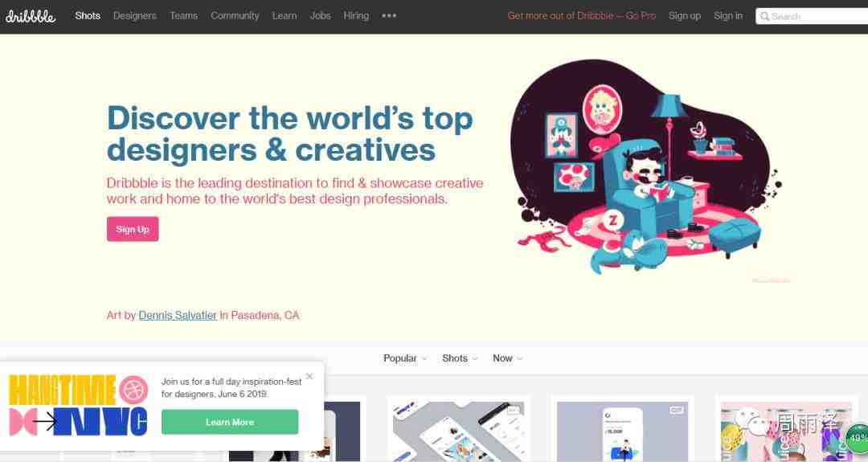The image size is (868, 462).
Task: Expand the Popular sort dropdown
Action: [x=405, y=358]
